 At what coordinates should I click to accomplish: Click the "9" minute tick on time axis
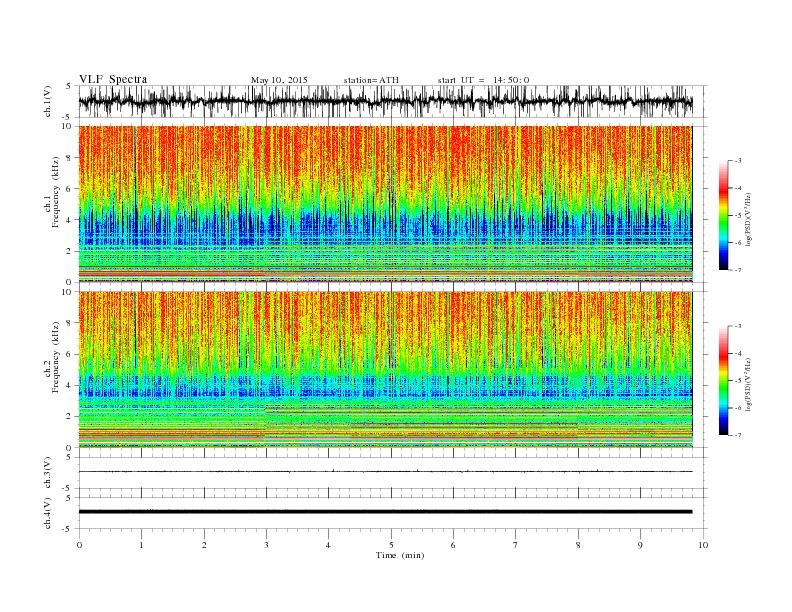[640, 545]
